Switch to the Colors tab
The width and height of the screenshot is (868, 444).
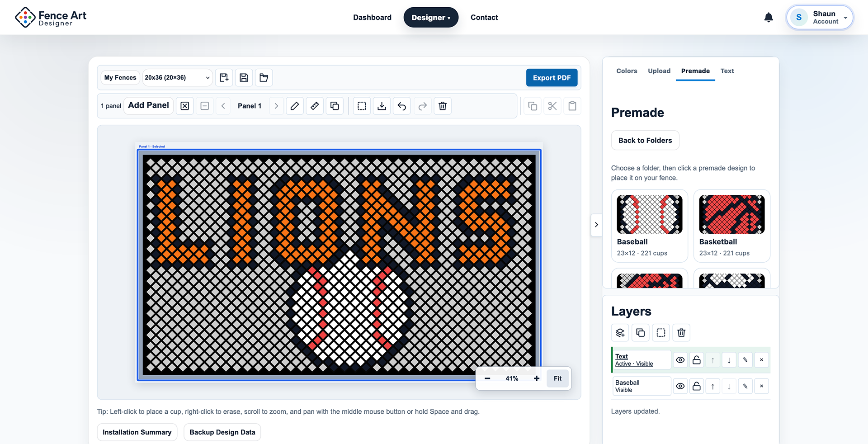coord(627,71)
